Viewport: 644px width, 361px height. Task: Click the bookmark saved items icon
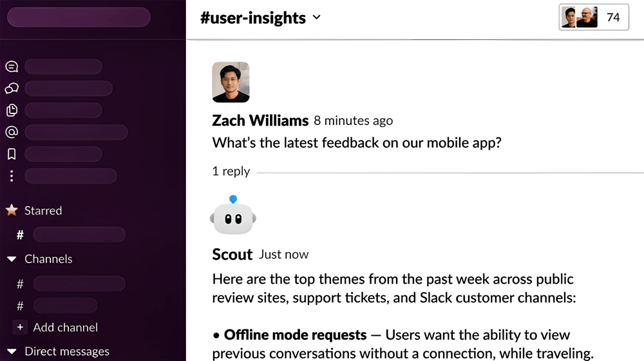pyautogui.click(x=12, y=154)
